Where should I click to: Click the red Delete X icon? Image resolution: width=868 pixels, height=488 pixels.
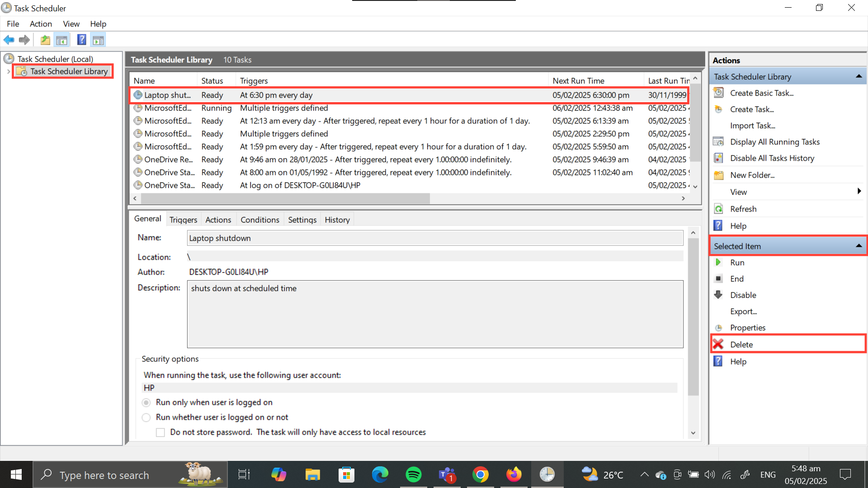point(718,344)
